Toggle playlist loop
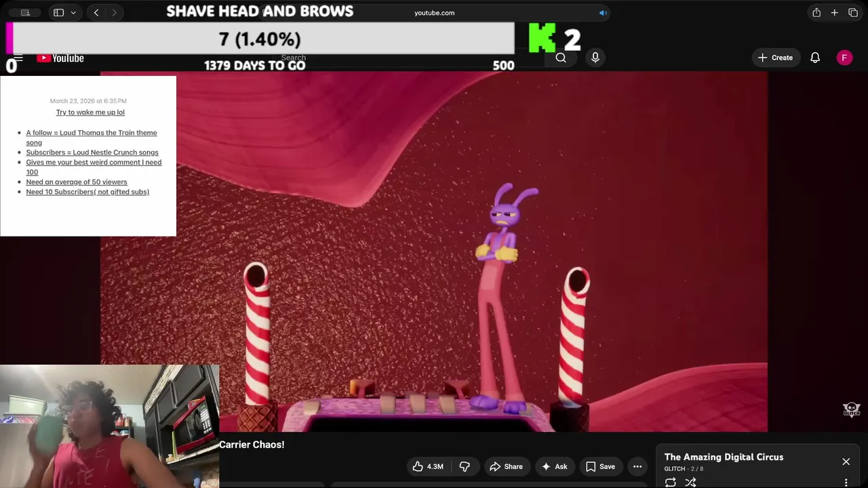The image size is (868, 488). [x=671, y=482]
